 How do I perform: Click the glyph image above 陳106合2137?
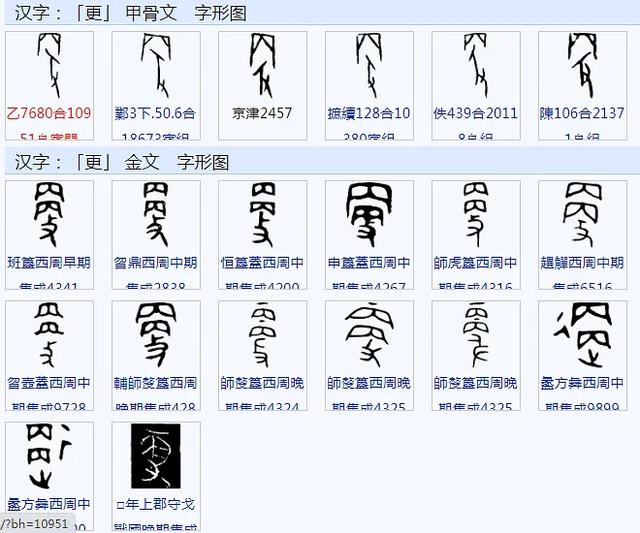pos(583,66)
